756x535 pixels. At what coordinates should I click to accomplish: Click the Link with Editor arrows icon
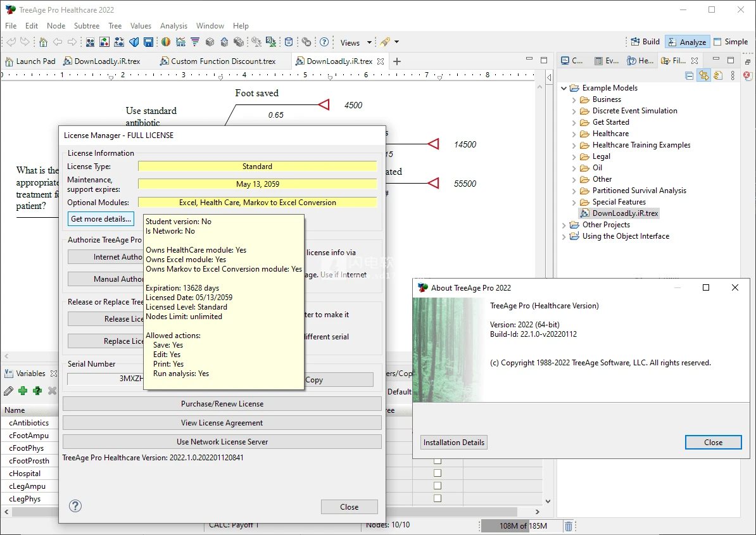point(704,76)
